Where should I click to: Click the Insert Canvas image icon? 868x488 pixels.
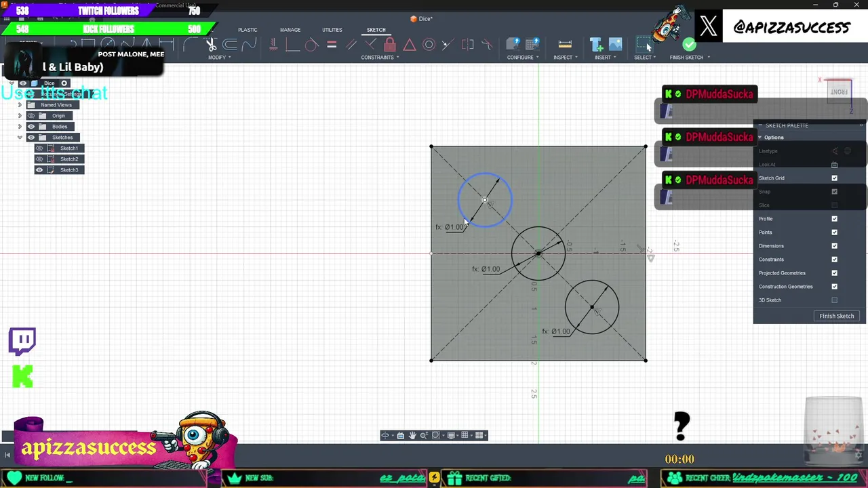pos(615,45)
